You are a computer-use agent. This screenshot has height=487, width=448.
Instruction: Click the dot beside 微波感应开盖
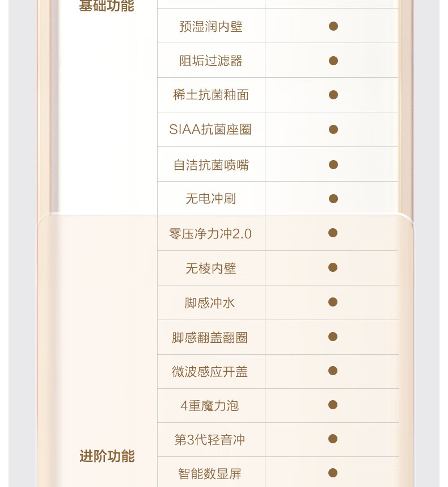point(332,371)
